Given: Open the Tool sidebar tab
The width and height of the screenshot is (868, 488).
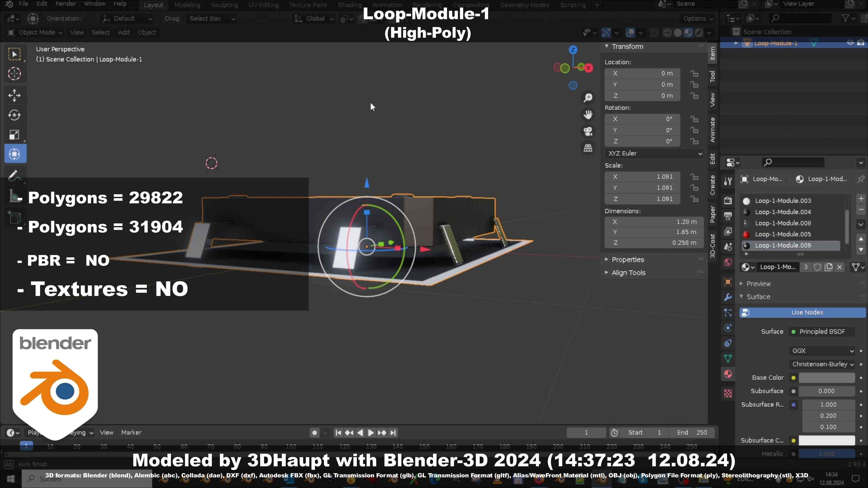Looking at the screenshot, I should (x=712, y=76).
